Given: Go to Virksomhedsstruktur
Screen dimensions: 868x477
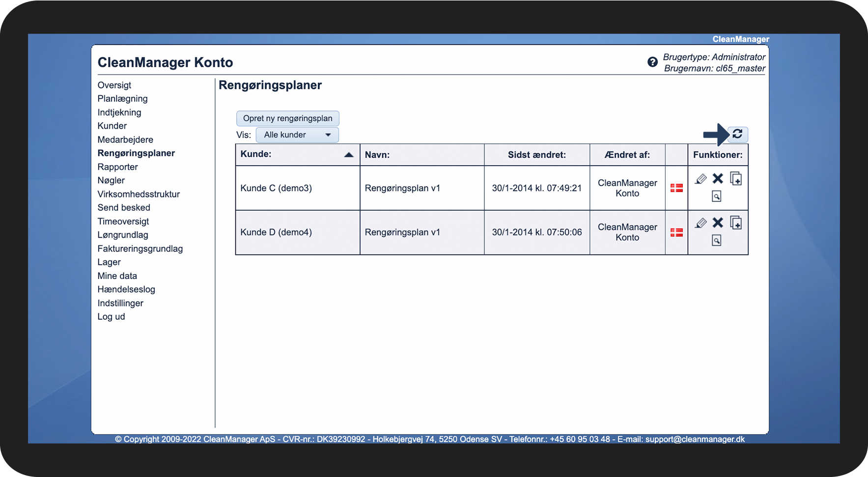Looking at the screenshot, I should 139,194.
